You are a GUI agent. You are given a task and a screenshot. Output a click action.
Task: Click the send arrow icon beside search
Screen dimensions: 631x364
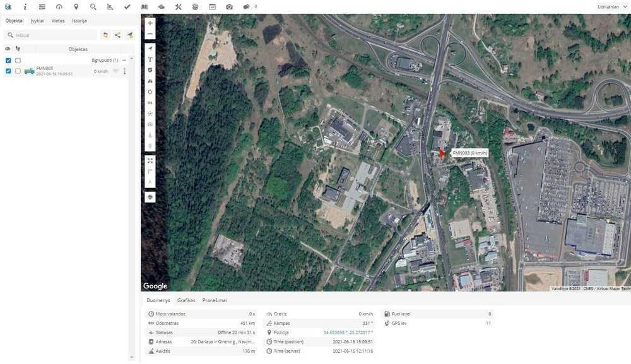(129, 35)
